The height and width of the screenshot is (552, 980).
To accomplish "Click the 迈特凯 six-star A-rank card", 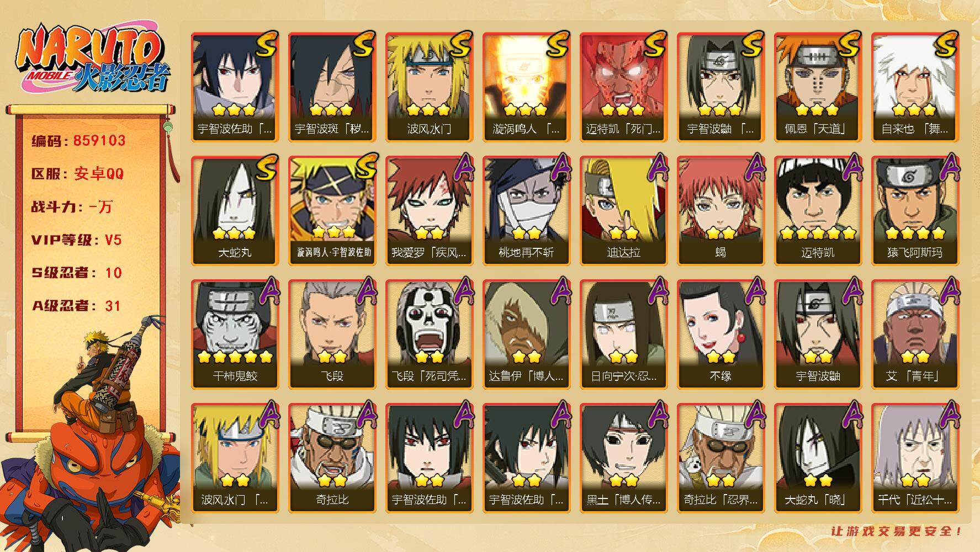I will [x=818, y=210].
